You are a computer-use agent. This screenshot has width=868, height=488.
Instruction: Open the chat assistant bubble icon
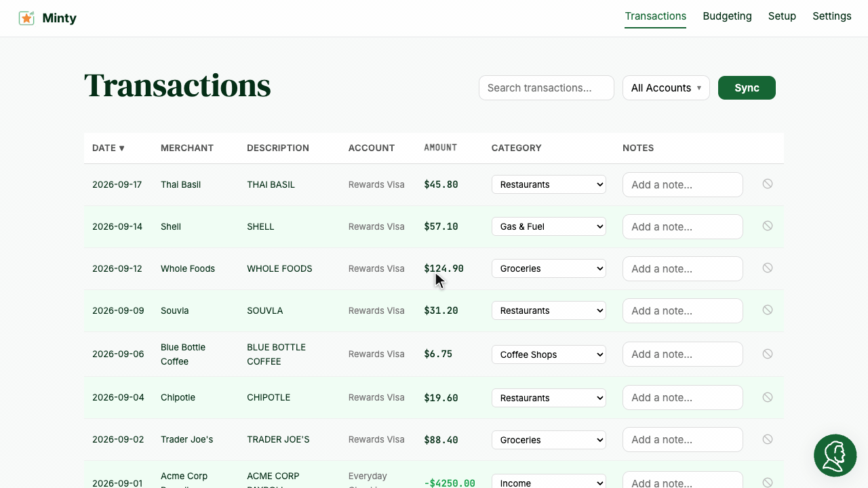[x=835, y=455]
